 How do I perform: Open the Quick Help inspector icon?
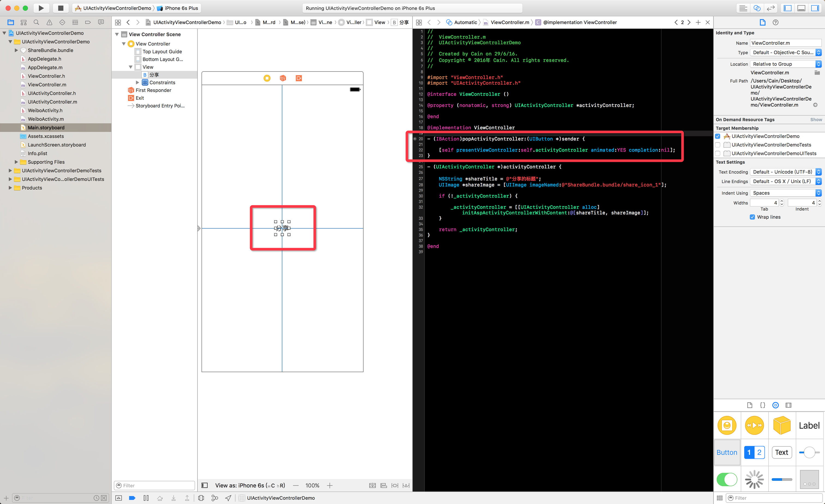tap(775, 22)
